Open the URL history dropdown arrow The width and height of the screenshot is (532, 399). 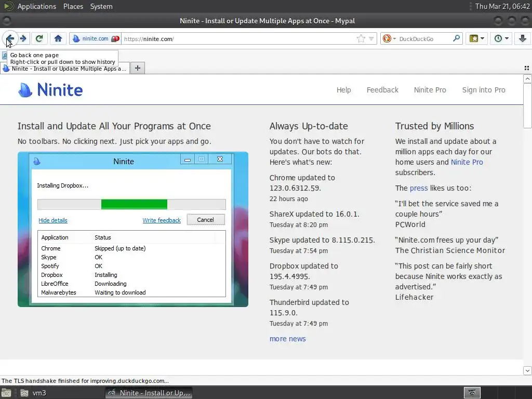point(371,38)
